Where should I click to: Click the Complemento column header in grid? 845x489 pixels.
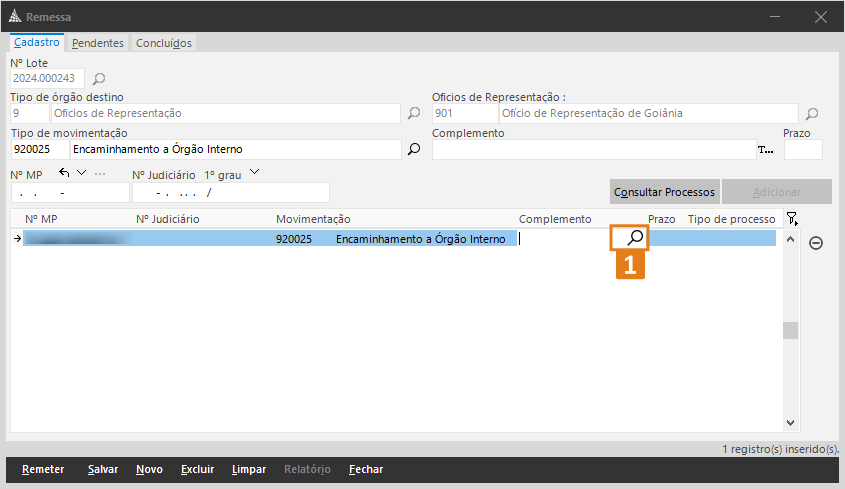(555, 219)
